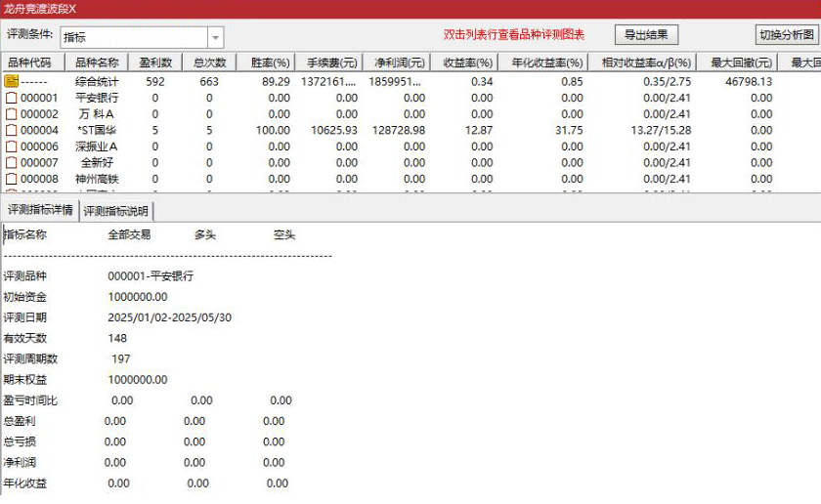Viewport: 821px width, 504px height.
Task: Click the date range 2025/01/02-2025/05/30
Action: click(x=170, y=317)
